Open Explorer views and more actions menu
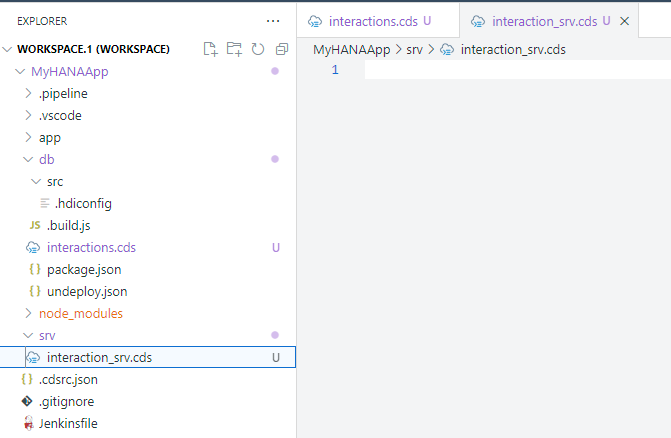This screenshot has height=438, width=671. click(273, 21)
